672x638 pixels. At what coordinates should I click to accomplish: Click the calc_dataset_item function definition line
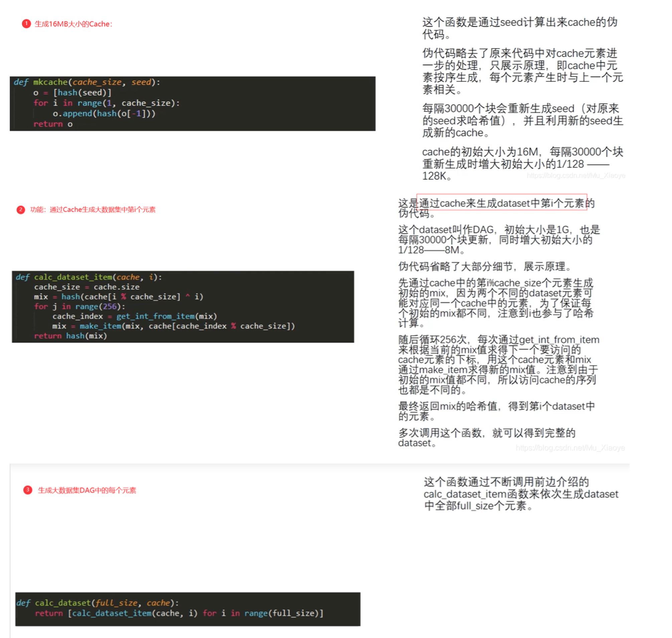click(x=89, y=277)
